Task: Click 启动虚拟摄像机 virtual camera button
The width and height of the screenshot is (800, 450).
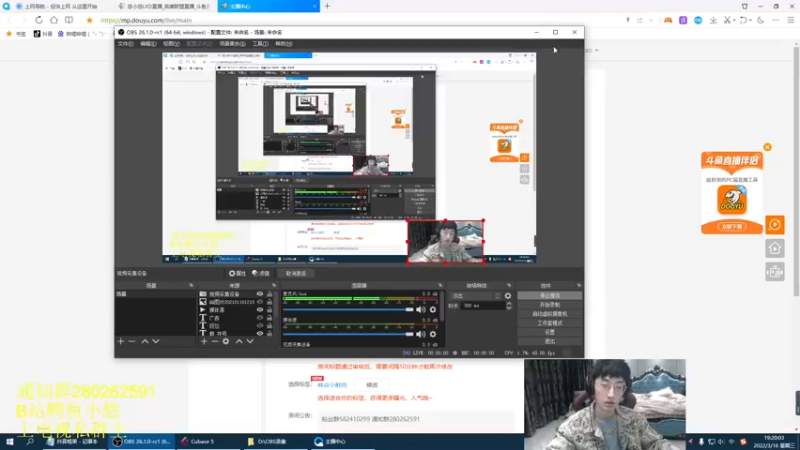Action: tap(549, 314)
